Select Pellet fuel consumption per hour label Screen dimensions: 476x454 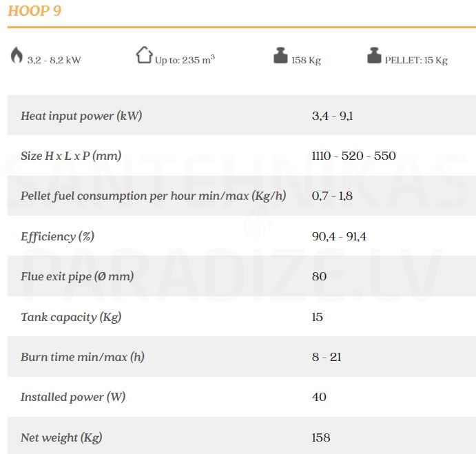[x=154, y=196]
